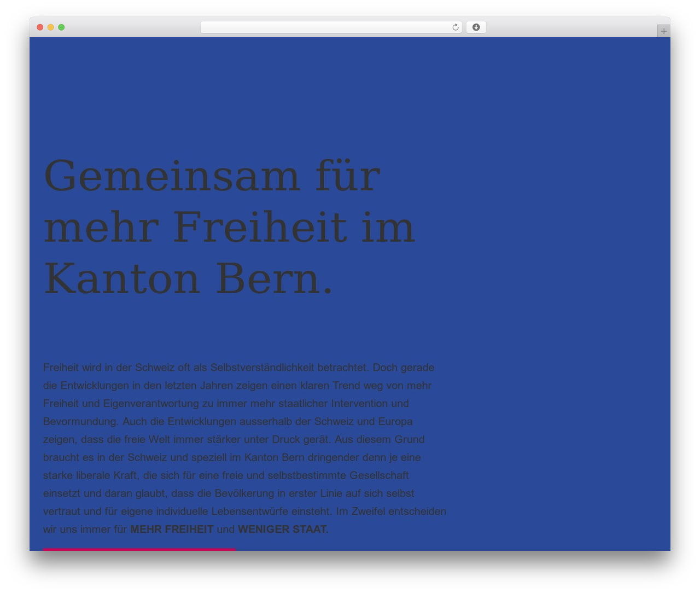700x593 pixels.
Task: Close the browser window with the red button
Action: tap(40, 27)
